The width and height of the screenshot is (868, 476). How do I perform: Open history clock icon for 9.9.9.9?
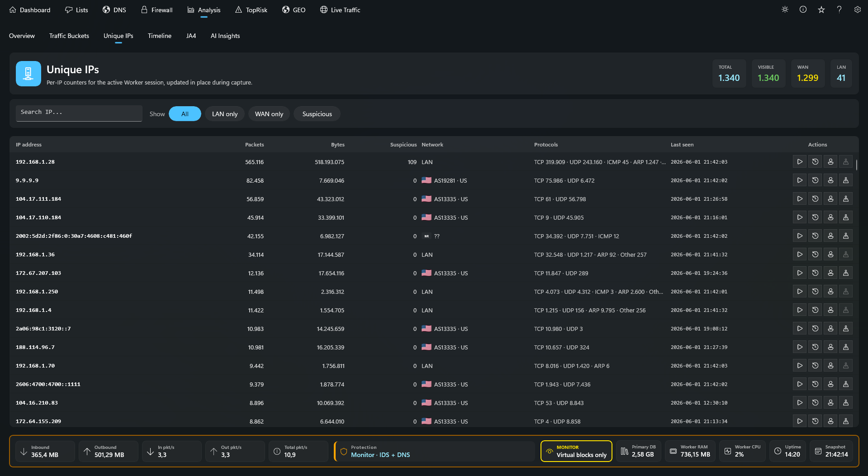pos(815,180)
